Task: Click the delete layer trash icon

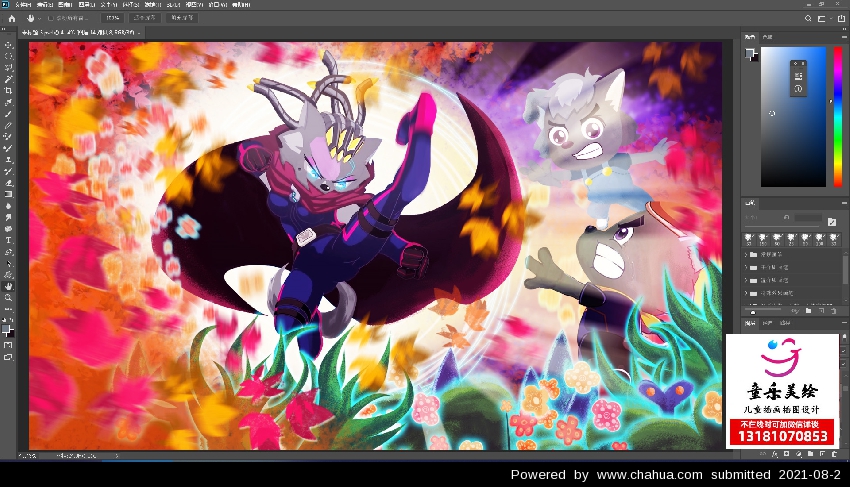Action: (835, 454)
